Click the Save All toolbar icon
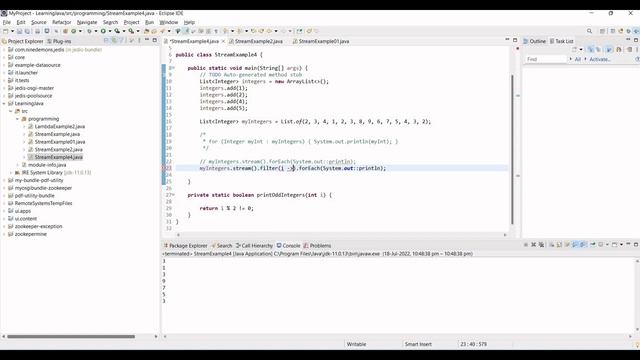 pos(27,31)
